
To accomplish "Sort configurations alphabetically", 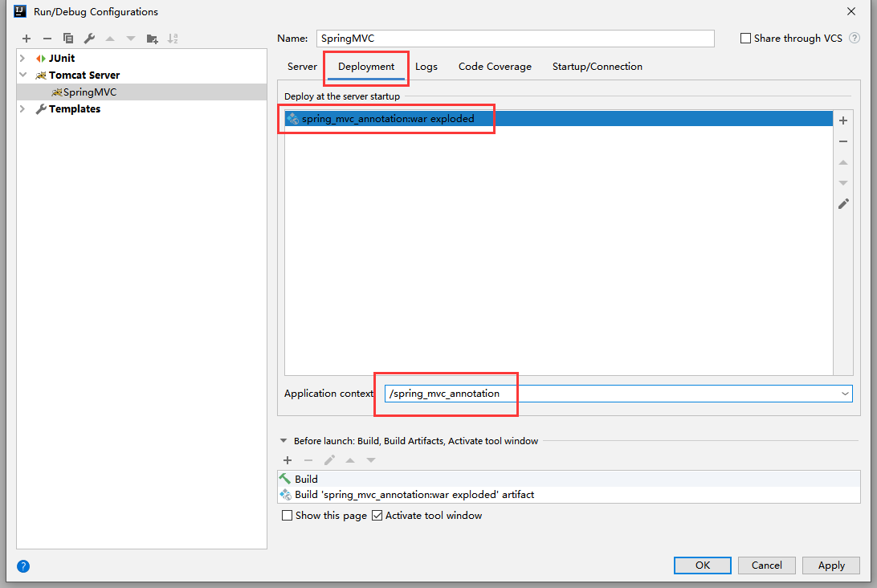I will [173, 39].
